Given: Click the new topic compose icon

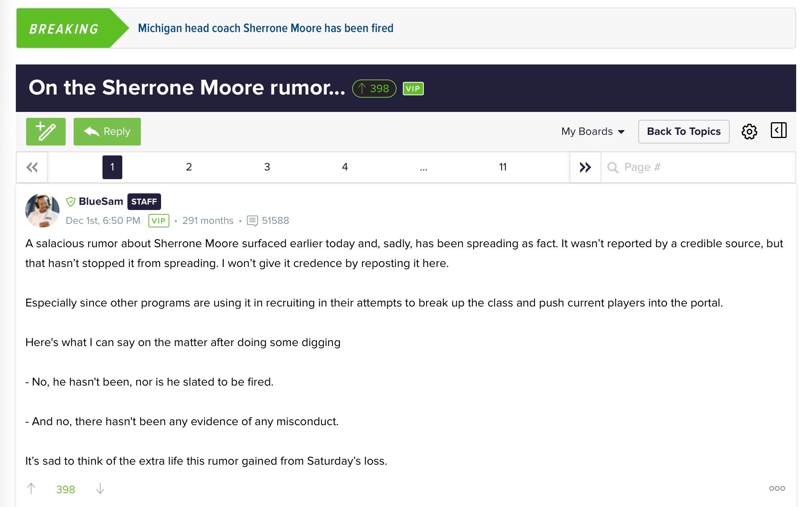Looking at the screenshot, I should tap(46, 132).
